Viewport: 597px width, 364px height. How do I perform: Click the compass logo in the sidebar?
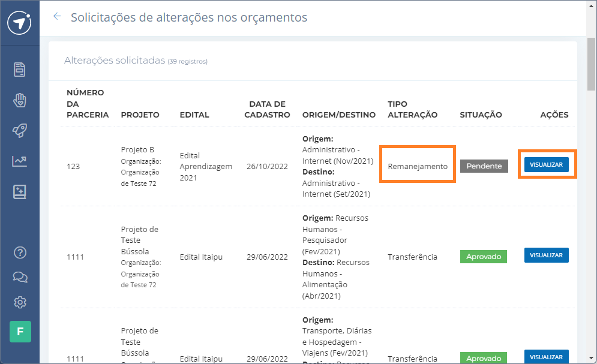click(x=19, y=23)
